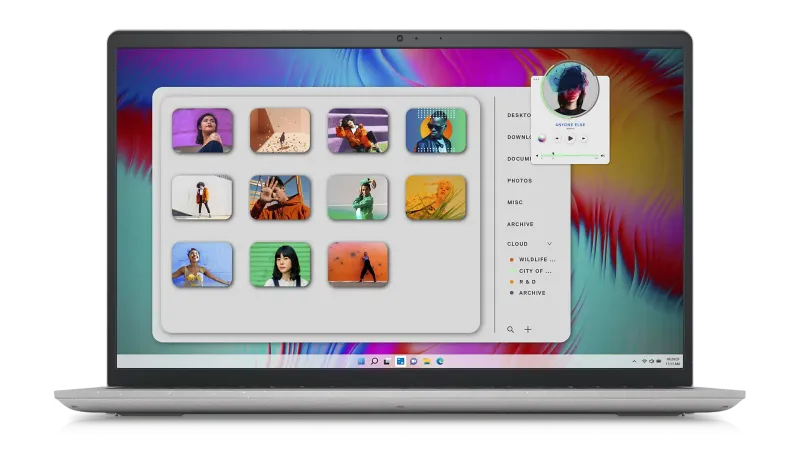Click the Anyone Else song title

coord(570,124)
